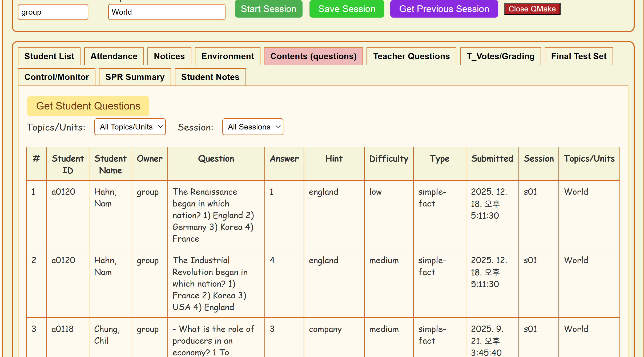View the SPR Summary tab
The width and height of the screenshot is (644, 357).
[135, 77]
